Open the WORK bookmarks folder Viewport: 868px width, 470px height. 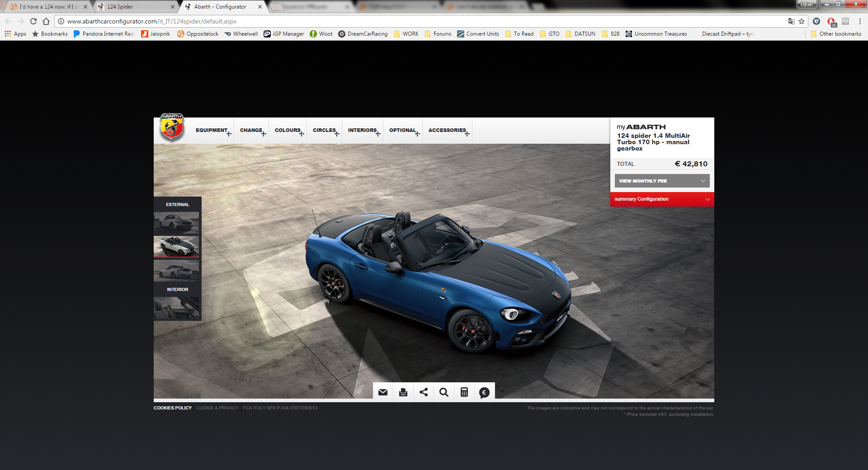(x=406, y=34)
